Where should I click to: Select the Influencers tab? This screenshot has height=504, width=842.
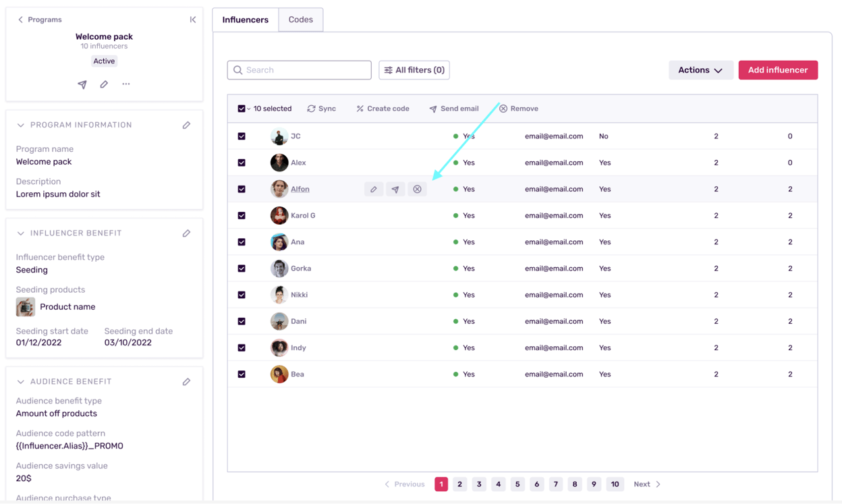pyautogui.click(x=245, y=20)
